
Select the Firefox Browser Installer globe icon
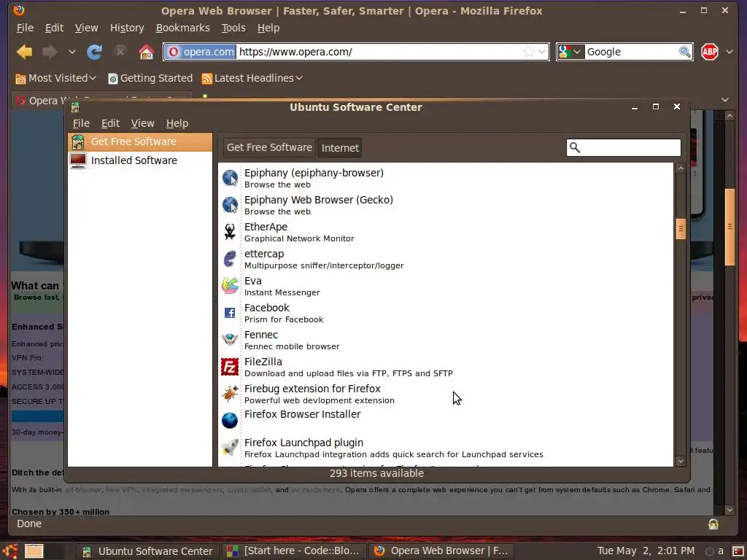coord(230,421)
